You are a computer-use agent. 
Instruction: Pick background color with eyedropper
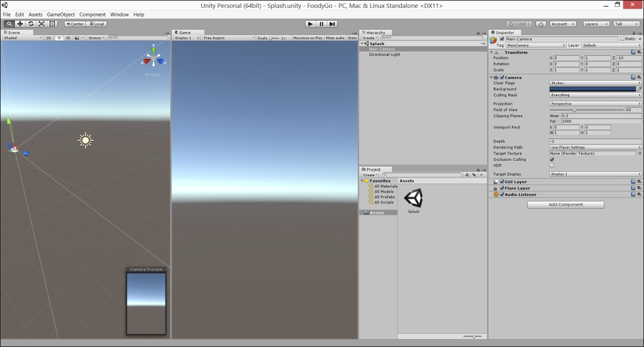[639, 89]
